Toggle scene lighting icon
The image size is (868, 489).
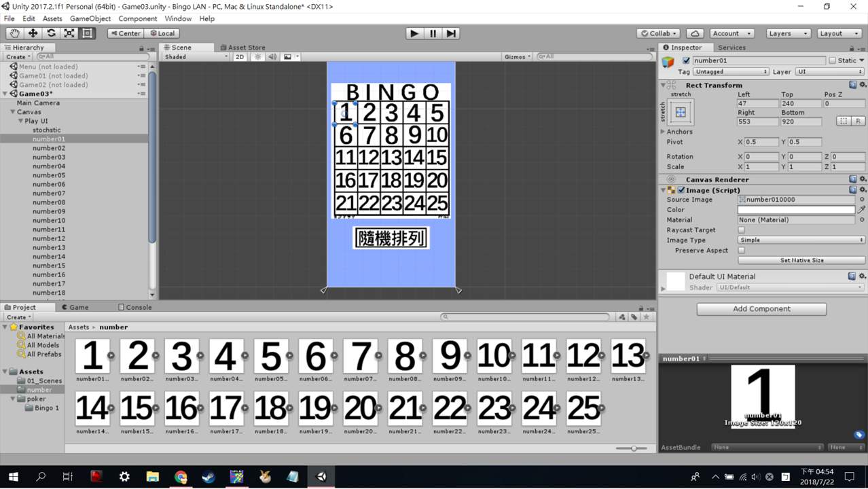point(257,57)
